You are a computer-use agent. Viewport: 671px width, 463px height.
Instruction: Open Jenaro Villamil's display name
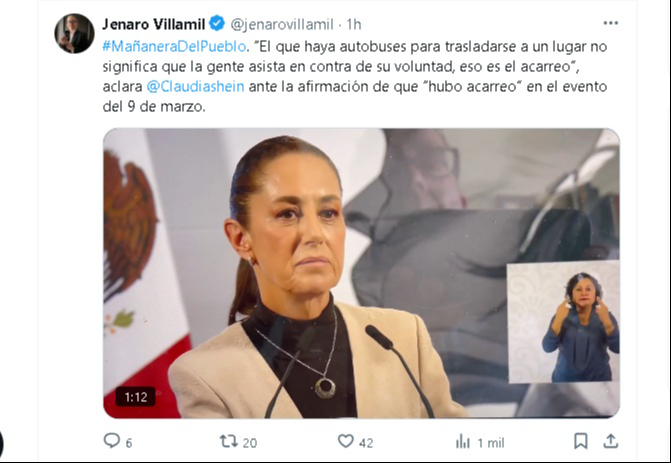pyautogui.click(x=154, y=24)
